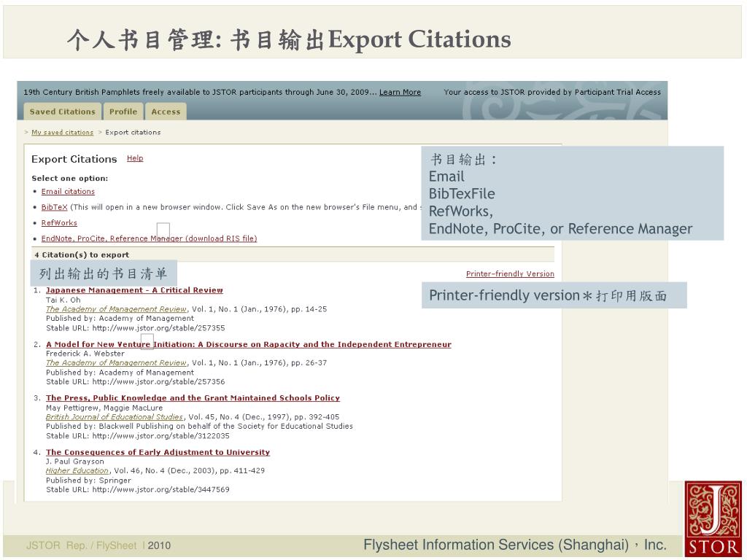Click the Export Citations heading

[74, 159]
